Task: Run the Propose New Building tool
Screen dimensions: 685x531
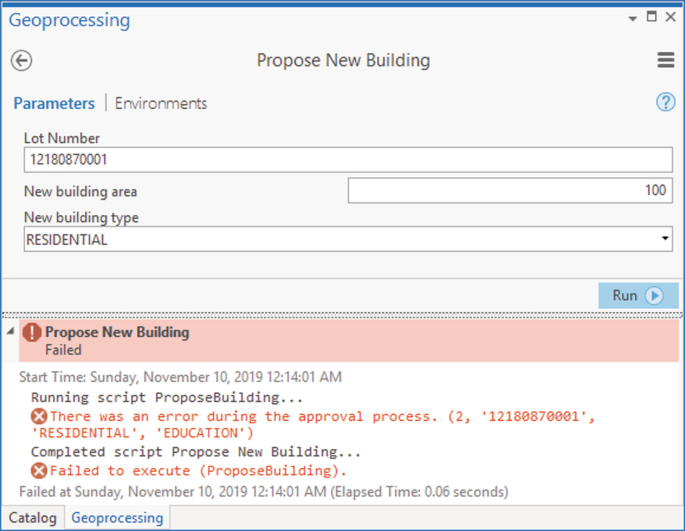Action: tap(638, 296)
